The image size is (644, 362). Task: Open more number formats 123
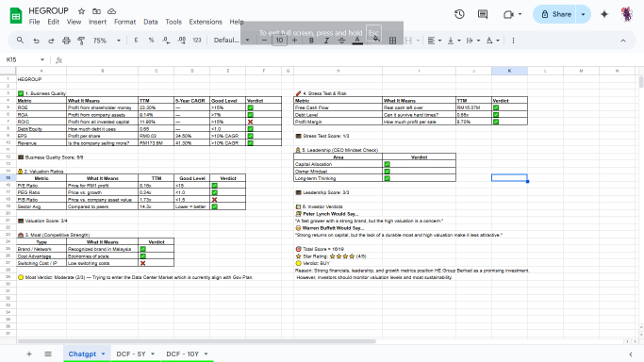197,41
